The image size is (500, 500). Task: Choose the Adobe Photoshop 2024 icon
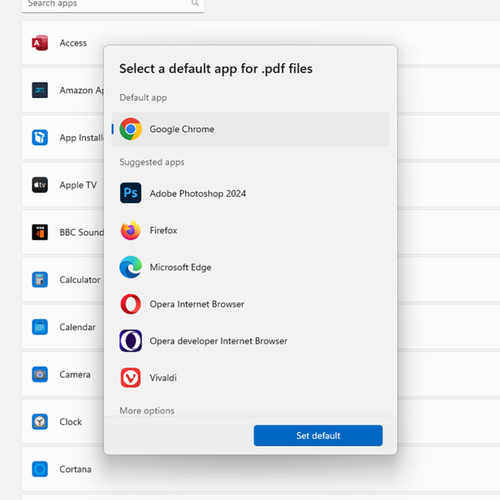[131, 193]
